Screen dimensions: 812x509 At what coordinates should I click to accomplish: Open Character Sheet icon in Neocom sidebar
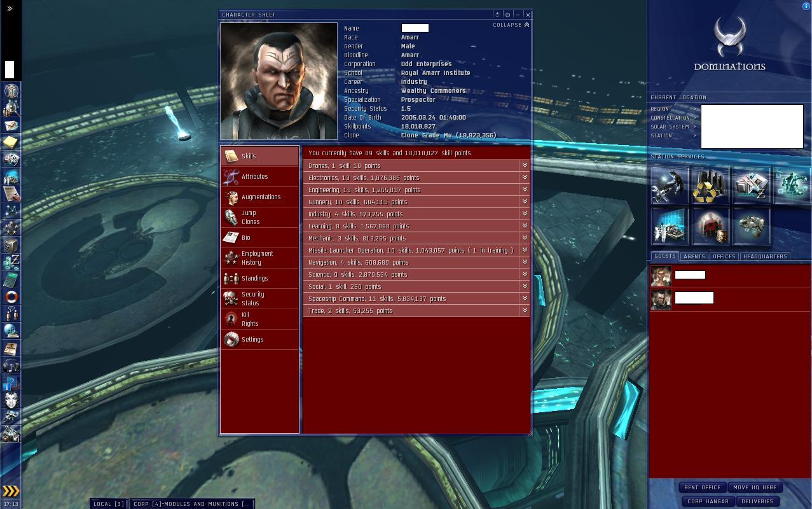(x=11, y=90)
